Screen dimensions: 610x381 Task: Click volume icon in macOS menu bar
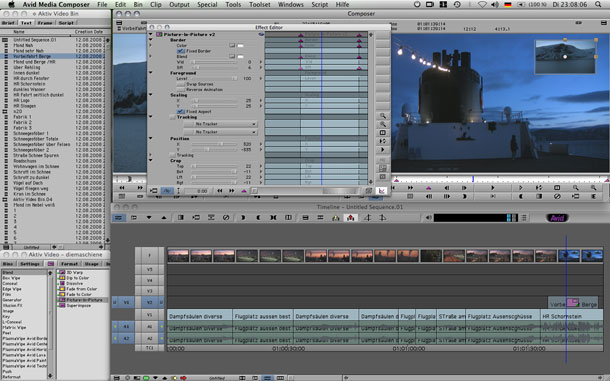coord(494,4)
